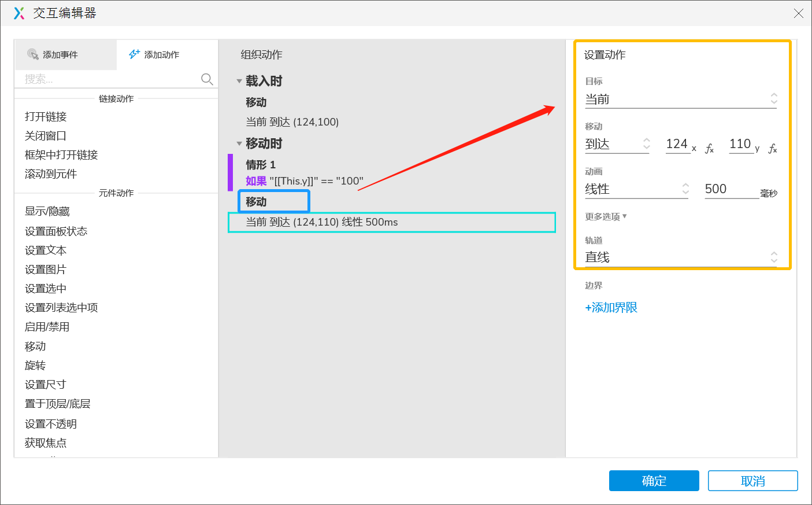Viewport: 812px width, 505px height.
Task: Select 移动 action under 载入时
Action: 256,102
